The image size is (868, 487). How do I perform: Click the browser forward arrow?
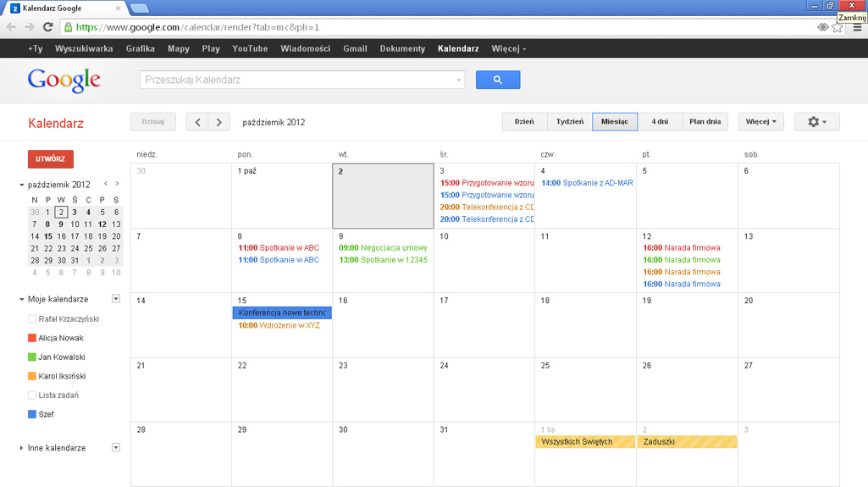[x=30, y=26]
